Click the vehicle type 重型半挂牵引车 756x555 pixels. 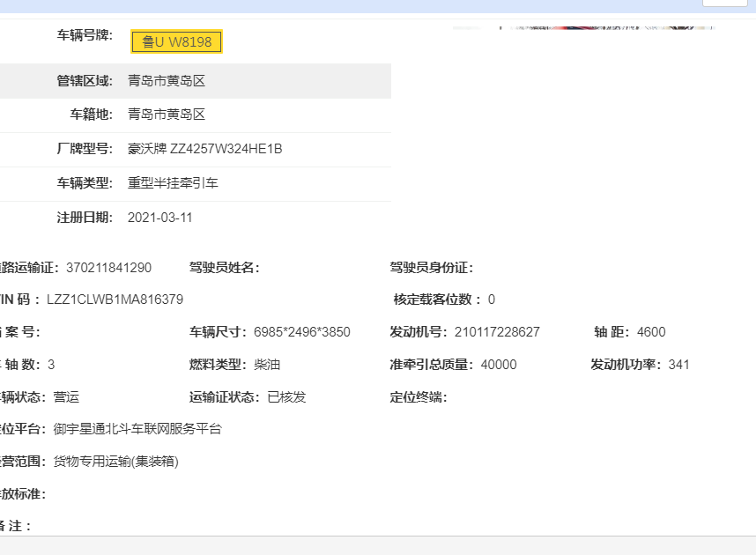[173, 183]
